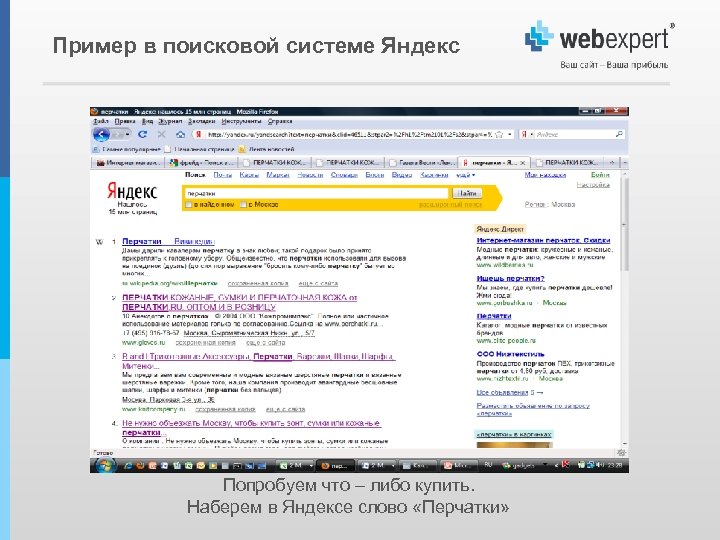Open ad 'Интернет-магазин перчаток. Скидки'
720x540 pixels.
(x=543, y=240)
